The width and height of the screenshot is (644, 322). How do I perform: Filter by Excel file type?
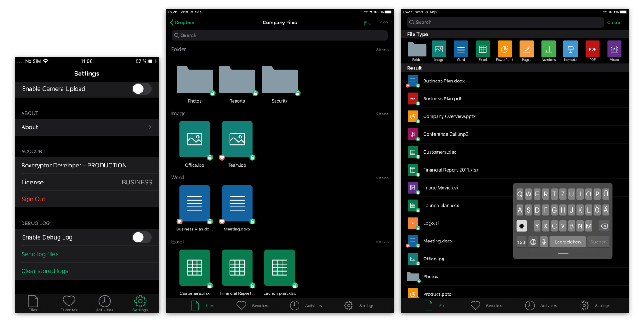click(x=483, y=51)
